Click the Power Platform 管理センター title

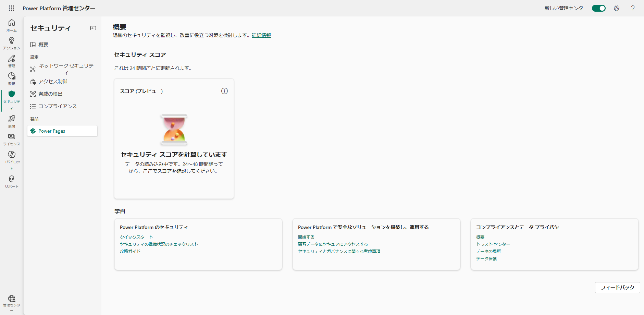tap(59, 8)
